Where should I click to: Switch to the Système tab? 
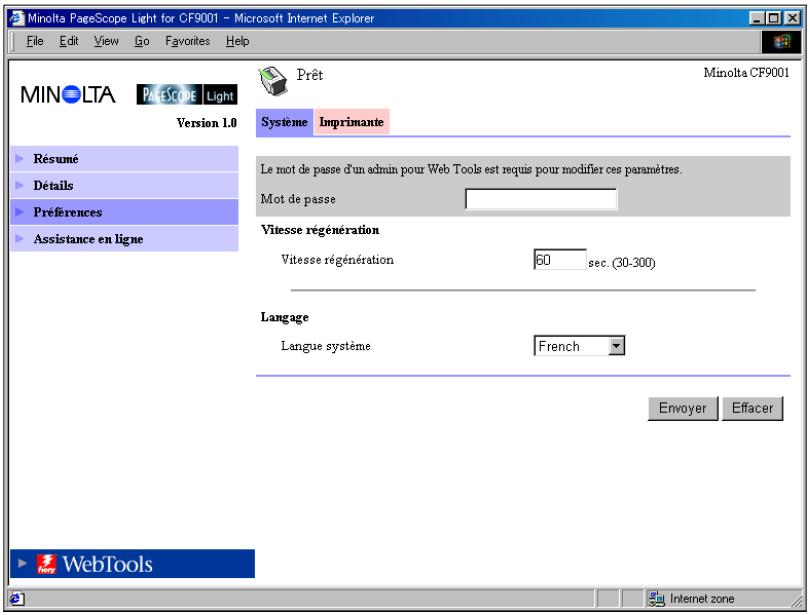tap(284, 122)
